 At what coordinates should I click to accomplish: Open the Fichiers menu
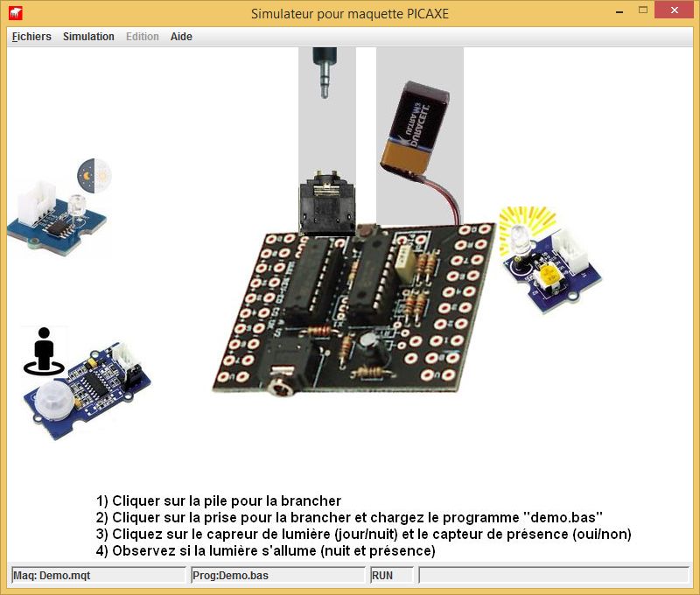(x=31, y=37)
